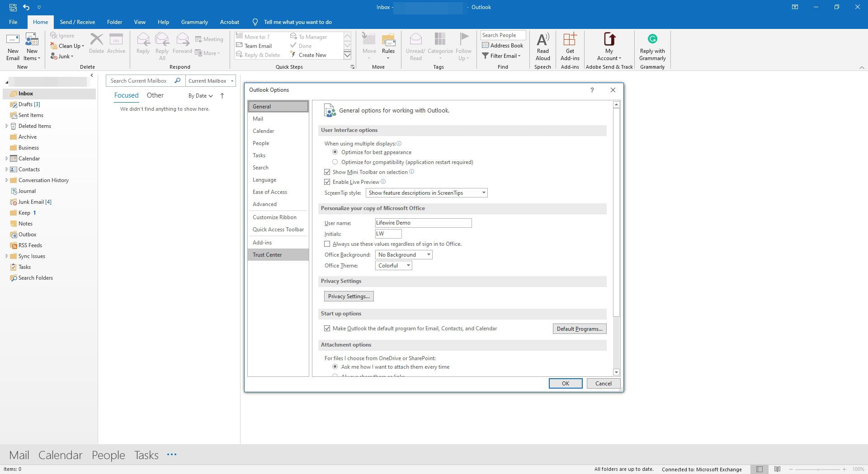Click Create New quick step

[x=308, y=55]
